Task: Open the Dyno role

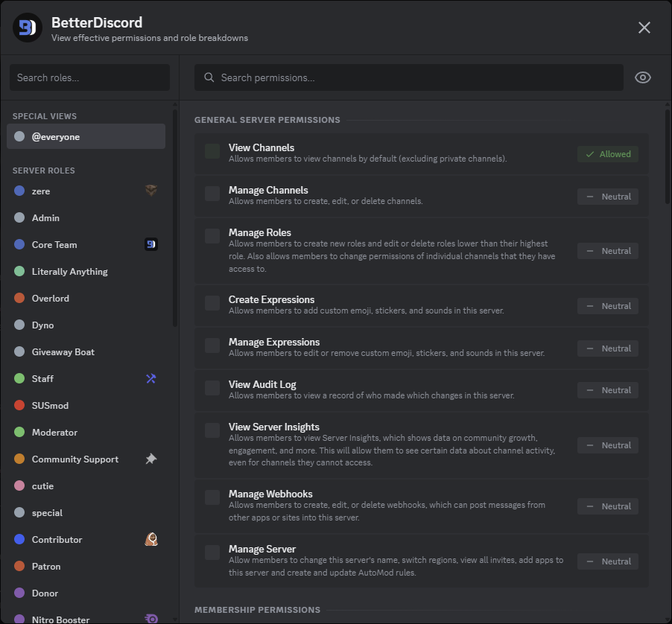Action: click(x=86, y=325)
